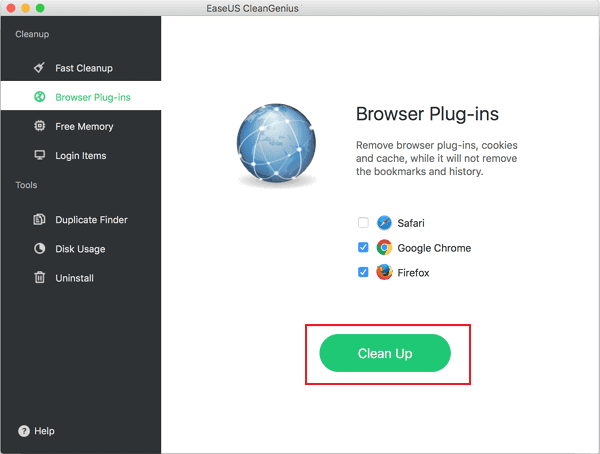
Task: Open Disk Usage via its pie icon
Action: [39, 249]
